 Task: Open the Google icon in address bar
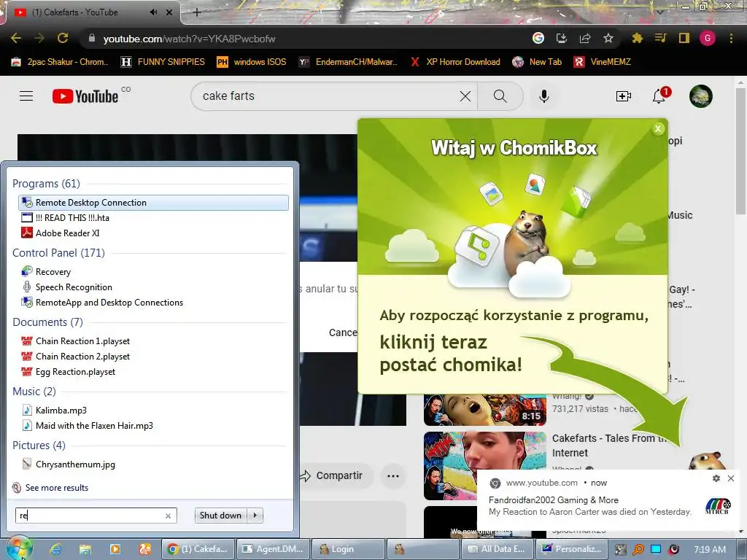click(x=538, y=39)
